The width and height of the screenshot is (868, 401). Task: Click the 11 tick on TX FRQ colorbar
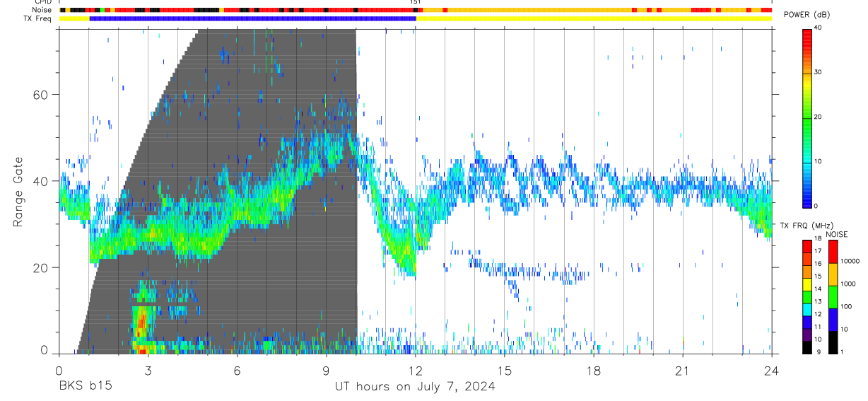coord(818,327)
